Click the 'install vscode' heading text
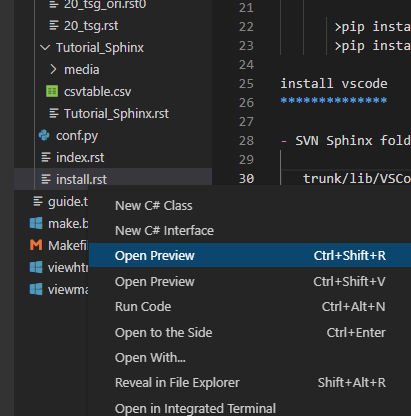Image resolution: width=411 pixels, height=416 pixels. 334,84
